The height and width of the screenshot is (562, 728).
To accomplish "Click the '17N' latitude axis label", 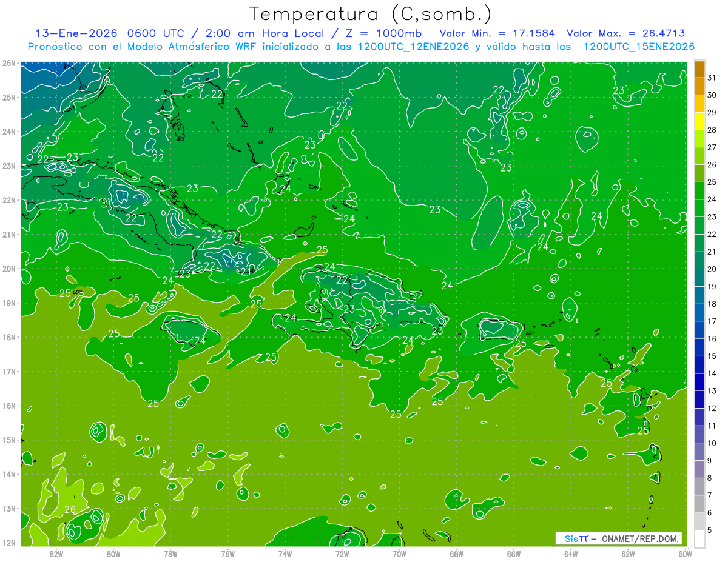I will 8,372.
